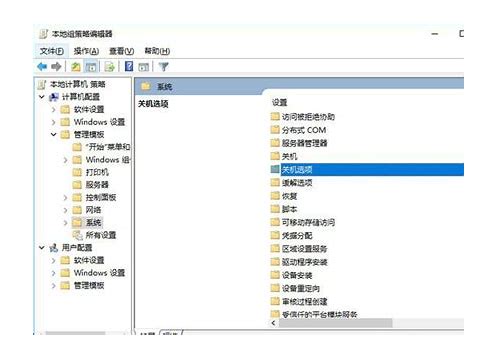Expand Windows 设置 under 计算机配置
This screenshot has width=498, height=360.
coord(54,122)
